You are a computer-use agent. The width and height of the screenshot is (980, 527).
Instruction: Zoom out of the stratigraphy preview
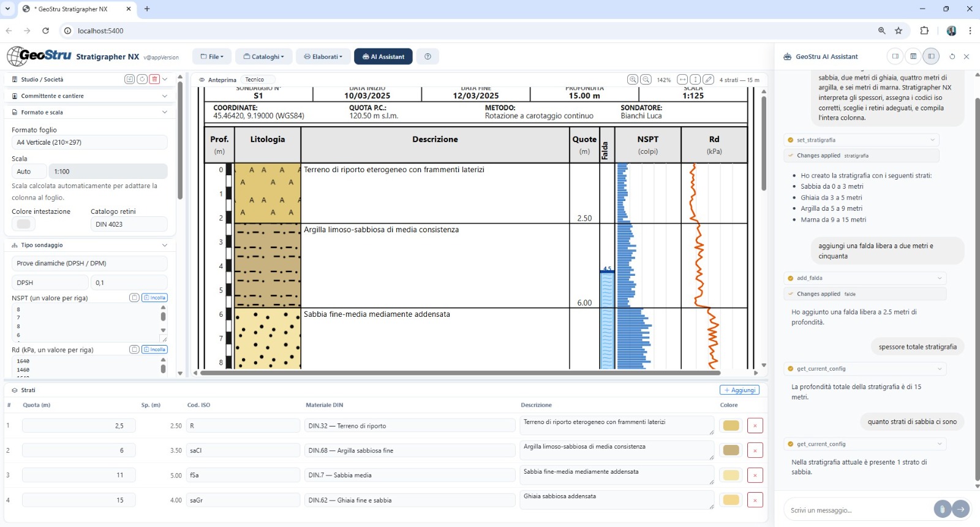pos(646,80)
